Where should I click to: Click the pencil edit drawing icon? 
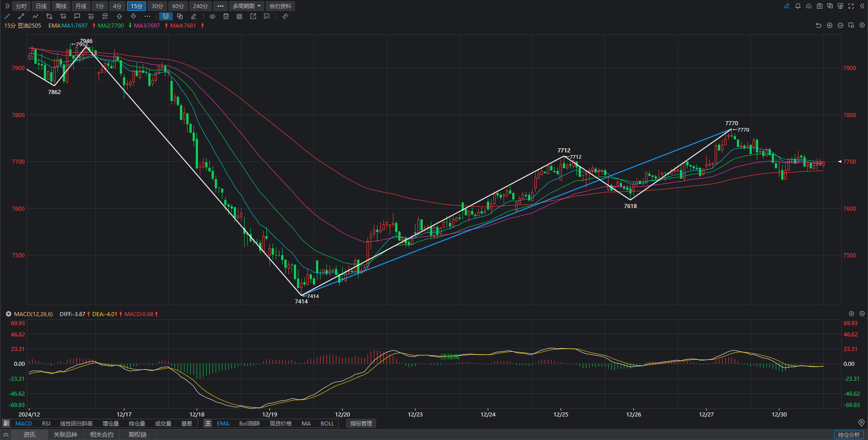193,16
